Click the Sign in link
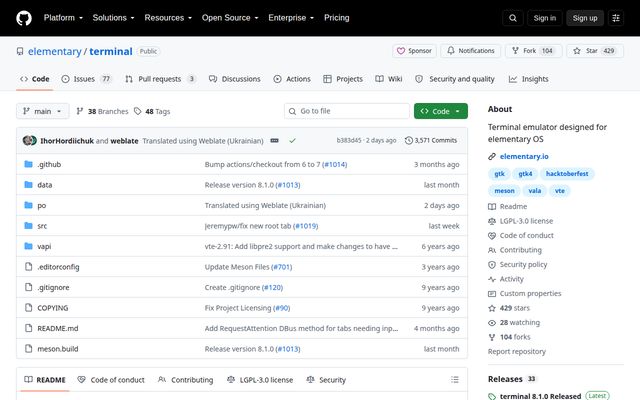The width and height of the screenshot is (640, 400). click(544, 18)
